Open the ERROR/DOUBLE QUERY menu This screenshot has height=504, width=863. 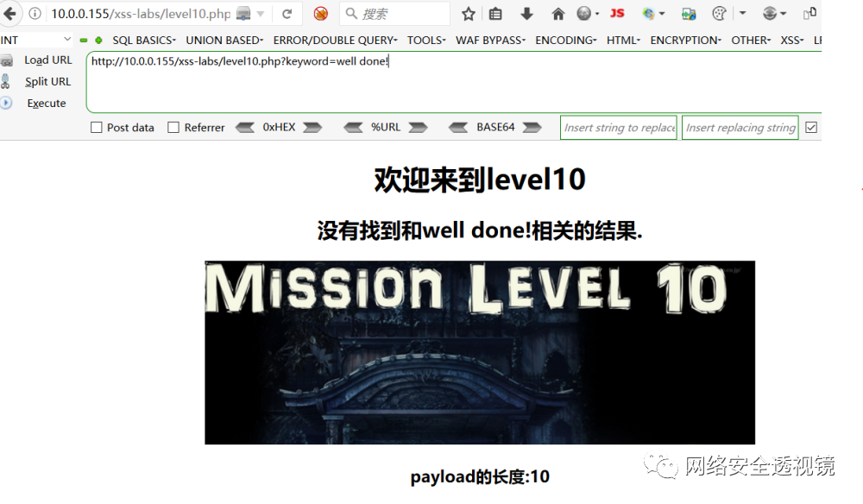click(x=335, y=41)
